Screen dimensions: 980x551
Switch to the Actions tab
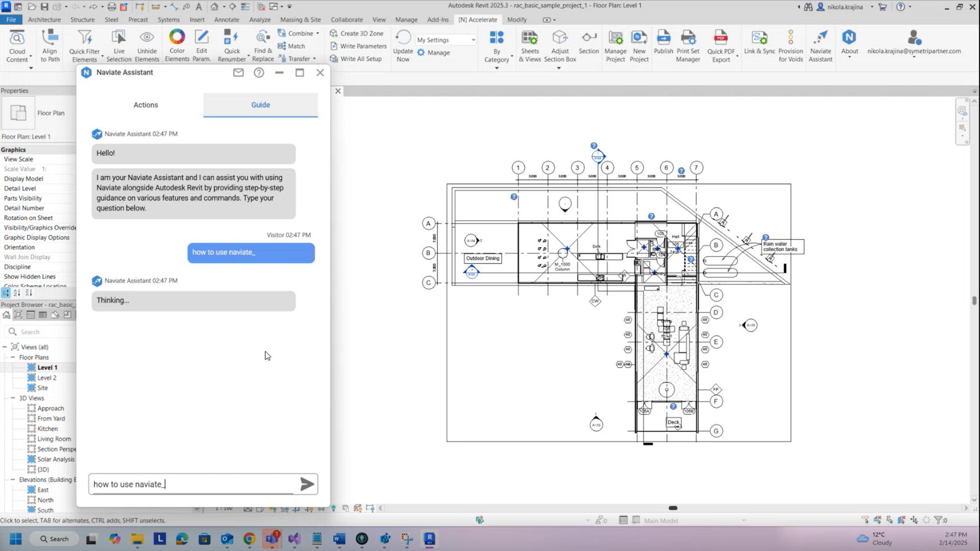coord(146,105)
